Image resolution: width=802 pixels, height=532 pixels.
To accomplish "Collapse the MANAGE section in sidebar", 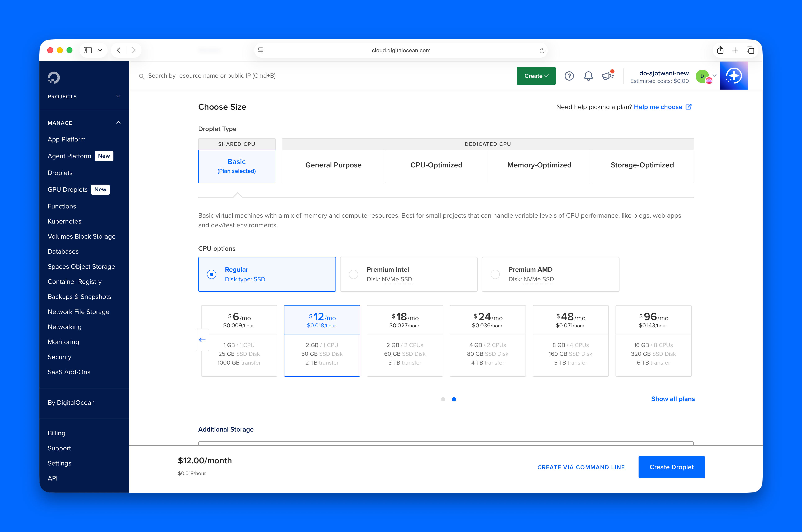I will pyautogui.click(x=118, y=122).
